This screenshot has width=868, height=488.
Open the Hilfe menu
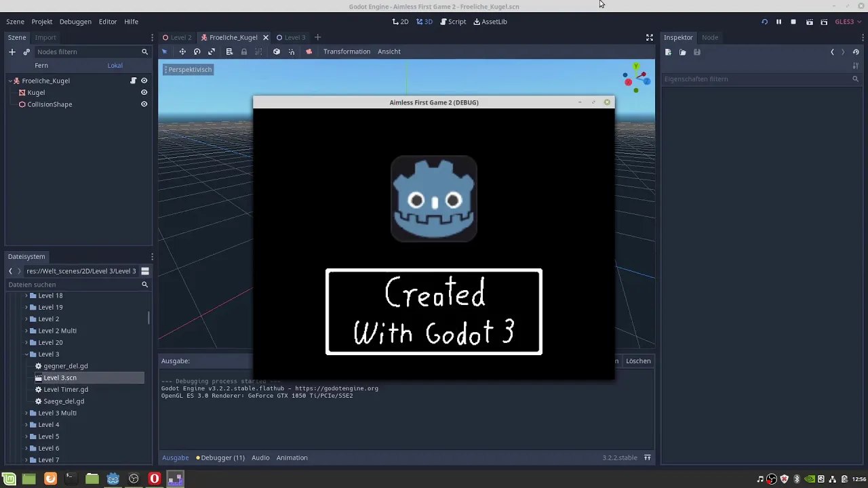(x=131, y=22)
